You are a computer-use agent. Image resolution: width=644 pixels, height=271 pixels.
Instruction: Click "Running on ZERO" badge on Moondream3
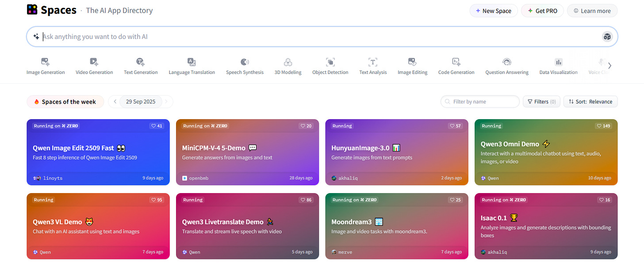tap(354, 200)
